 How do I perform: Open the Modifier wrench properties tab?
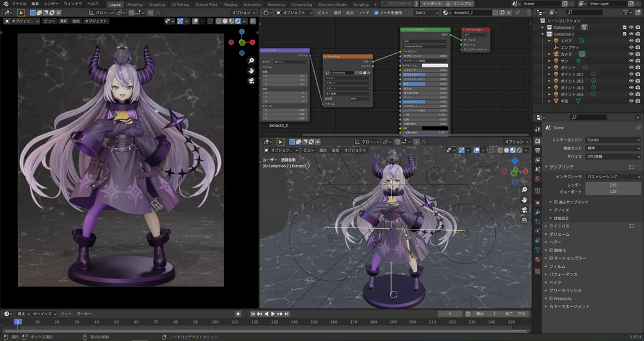(x=538, y=212)
